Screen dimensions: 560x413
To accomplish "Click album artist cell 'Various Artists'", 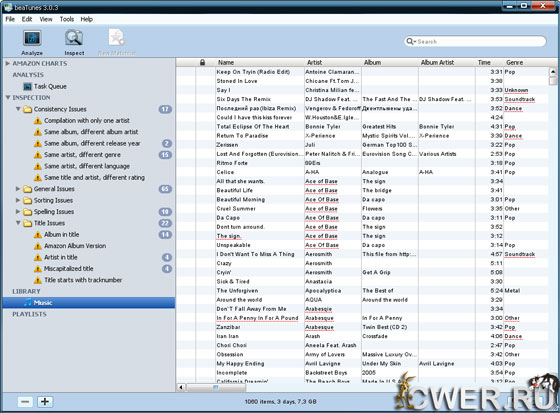I will [438, 154].
